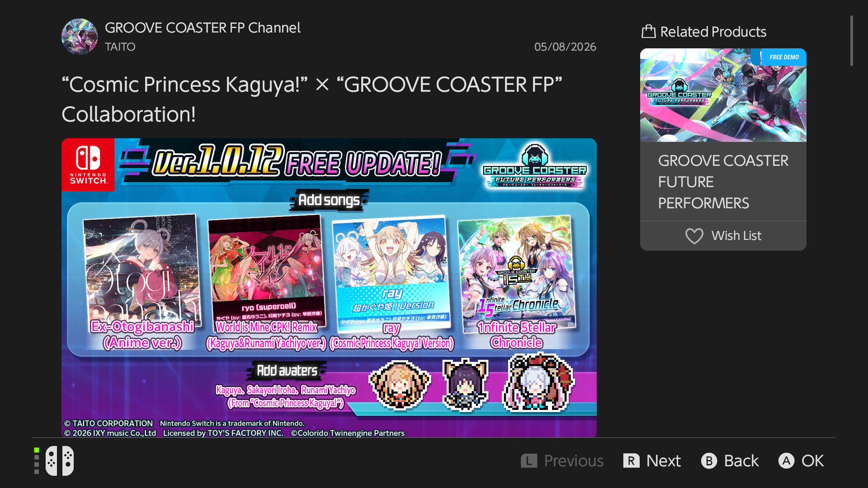Viewport: 868px width, 488px height.
Task: Click the Add songs label
Action: [x=329, y=200]
